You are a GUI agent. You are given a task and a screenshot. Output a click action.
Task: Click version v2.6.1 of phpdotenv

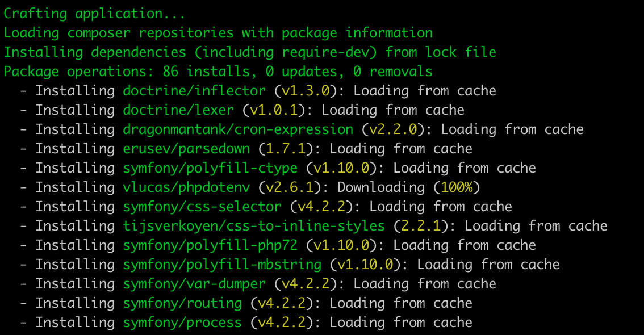290,187
